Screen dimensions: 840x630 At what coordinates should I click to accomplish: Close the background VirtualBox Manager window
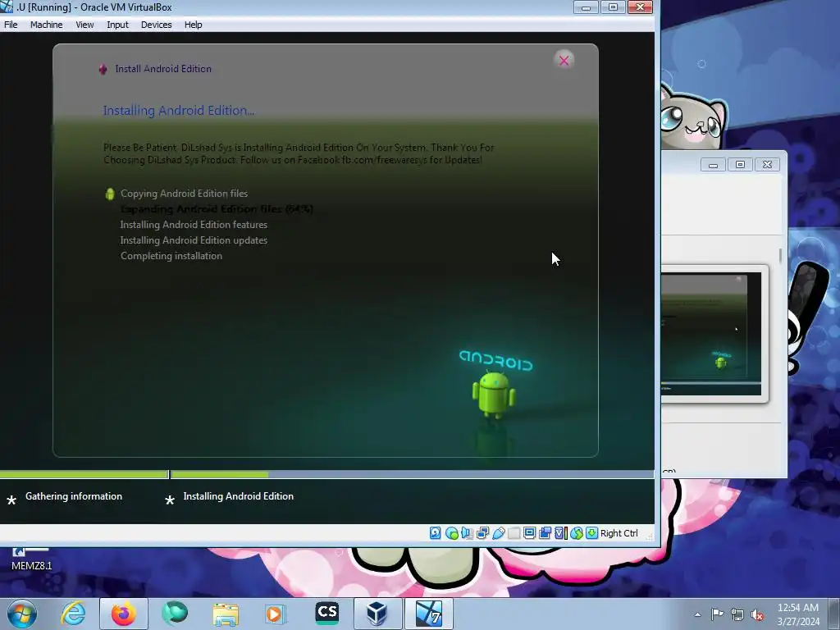tap(767, 164)
